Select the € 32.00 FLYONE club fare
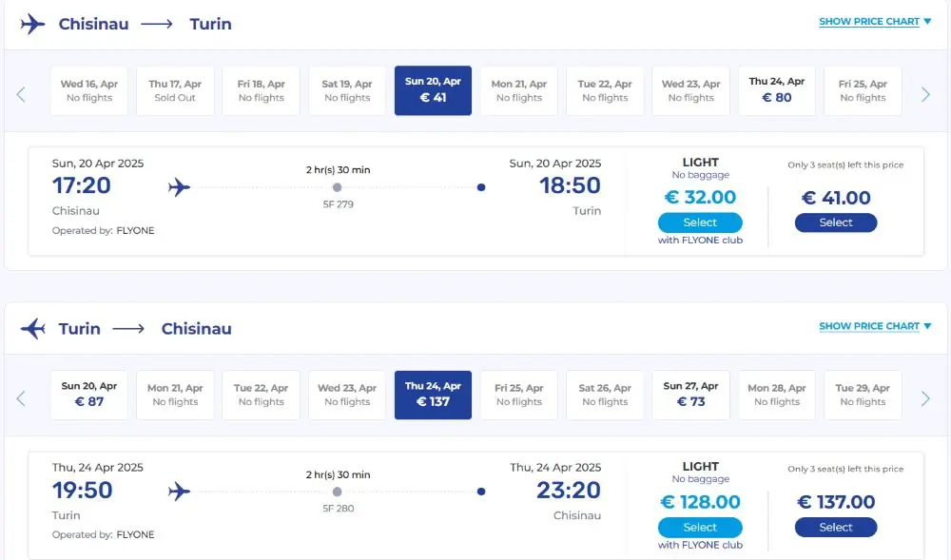951x560 pixels. (x=700, y=222)
